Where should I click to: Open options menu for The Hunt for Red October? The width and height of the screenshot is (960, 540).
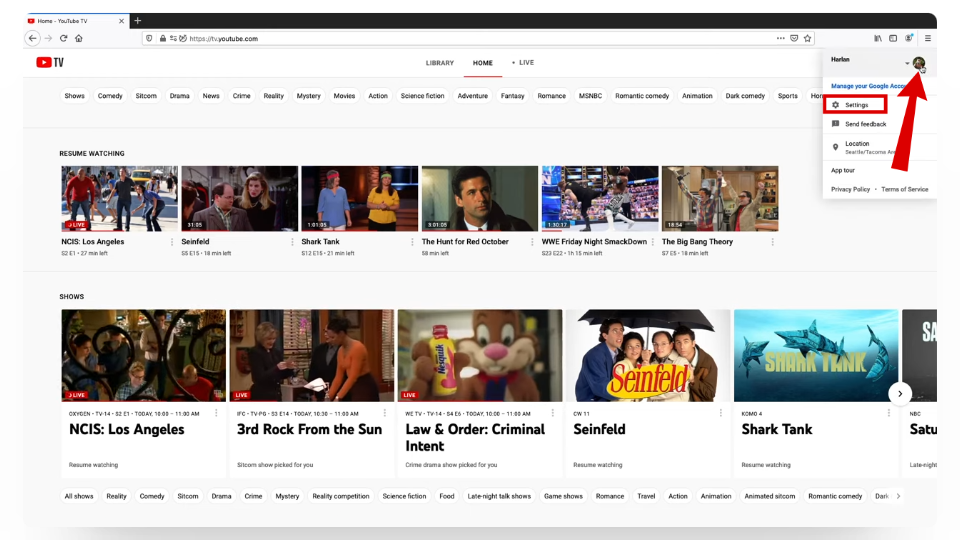[532, 242]
